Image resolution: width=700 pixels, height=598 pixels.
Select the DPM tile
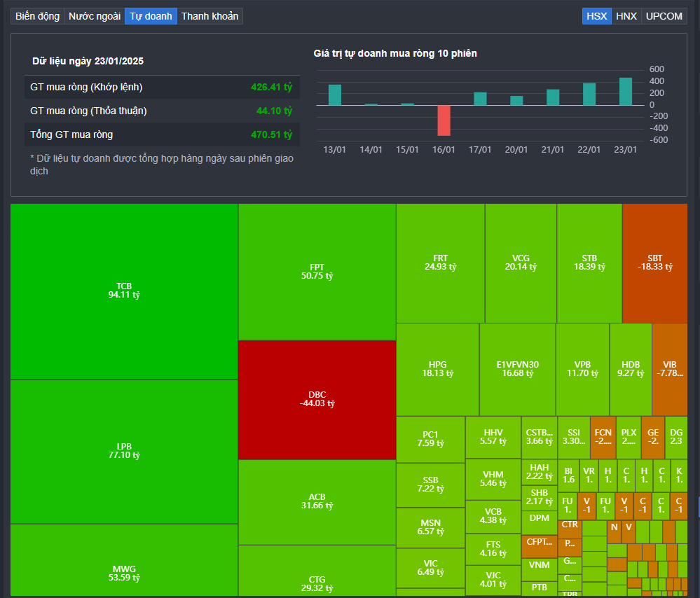click(x=540, y=522)
